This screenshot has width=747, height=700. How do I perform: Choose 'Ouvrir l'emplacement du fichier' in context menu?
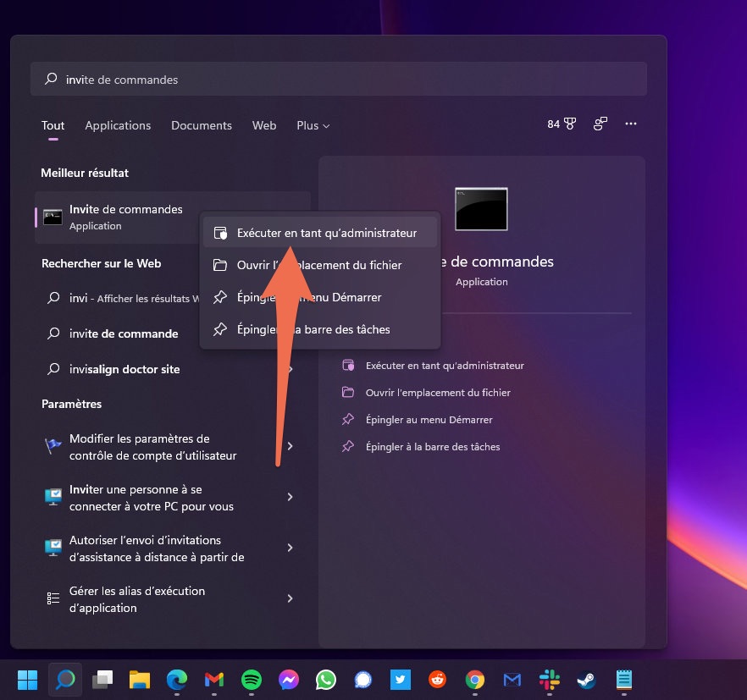319,265
